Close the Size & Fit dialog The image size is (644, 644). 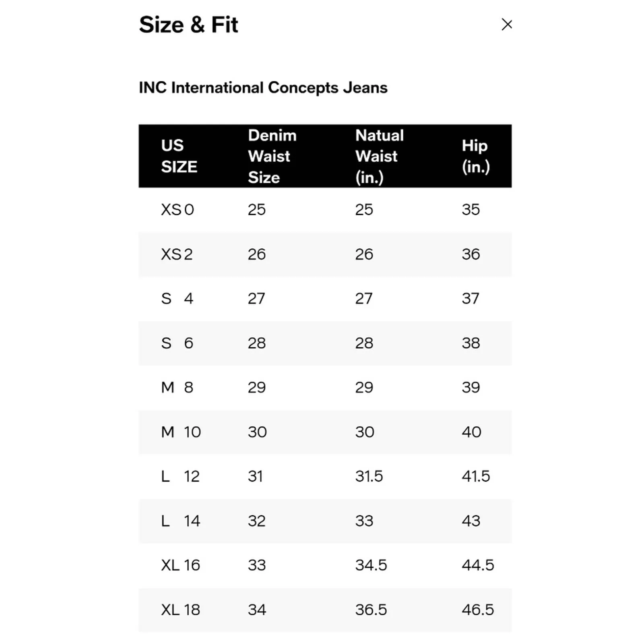(x=507, y=25)
